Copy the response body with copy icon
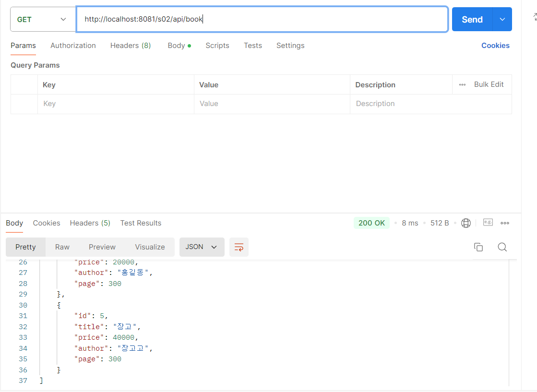537x392 pixels. point(478,247)
